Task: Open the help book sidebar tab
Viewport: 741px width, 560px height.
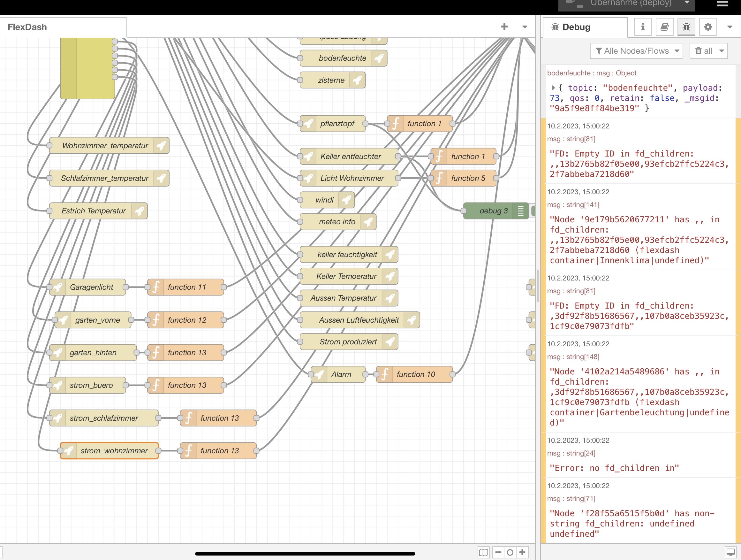Action: pos(664,27)
